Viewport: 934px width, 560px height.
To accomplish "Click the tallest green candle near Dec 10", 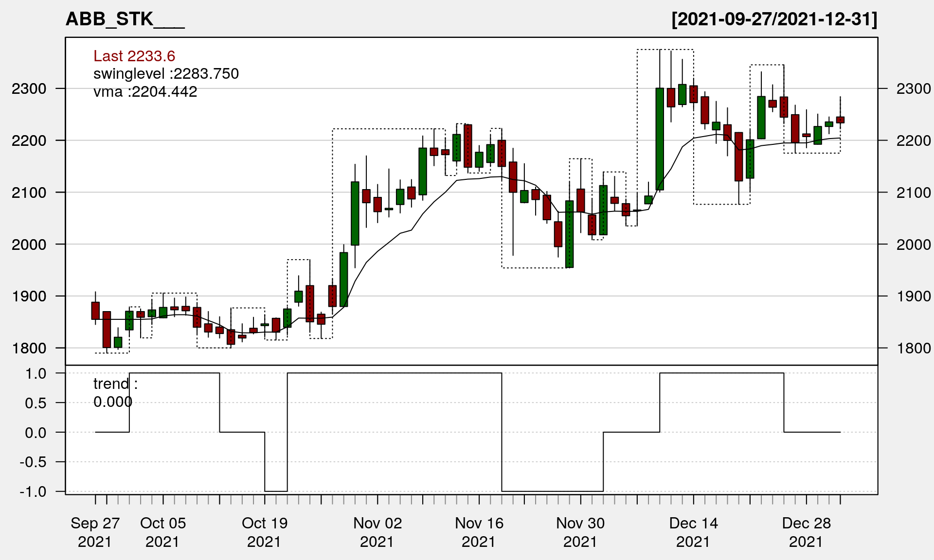I will 660,139.
